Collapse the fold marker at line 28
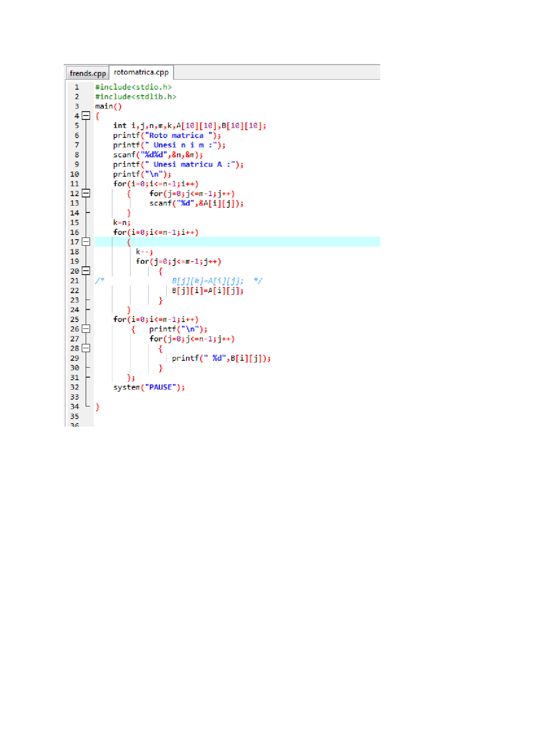This screenshot has height=756, width=534. [86, 348]
